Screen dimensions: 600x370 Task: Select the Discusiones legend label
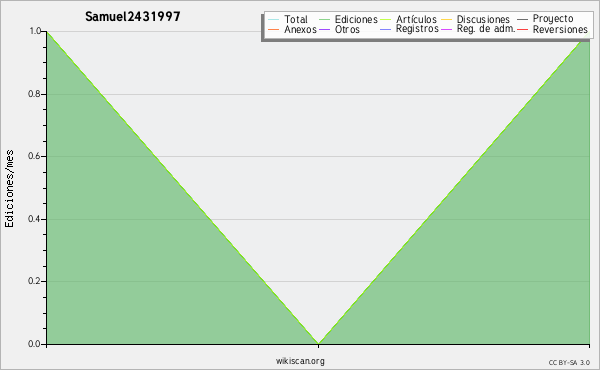click(x=483, y=20)
